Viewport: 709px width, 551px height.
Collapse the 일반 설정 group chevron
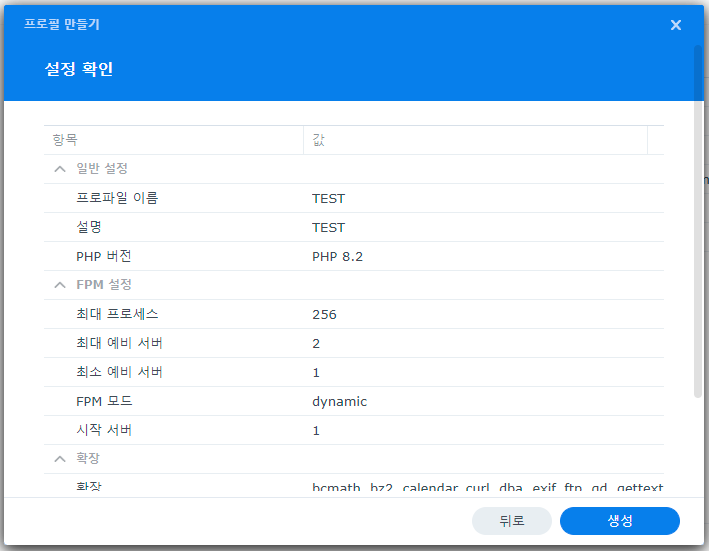click(60, 169)
